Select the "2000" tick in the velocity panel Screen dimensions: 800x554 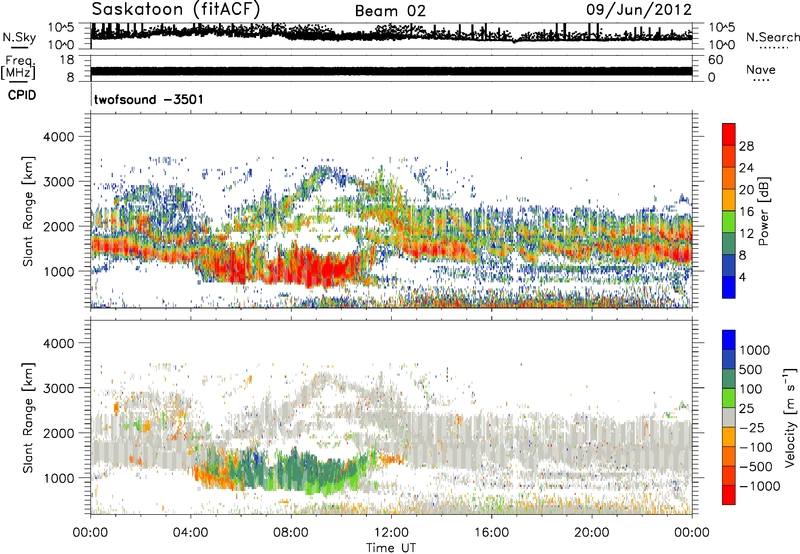59,433
